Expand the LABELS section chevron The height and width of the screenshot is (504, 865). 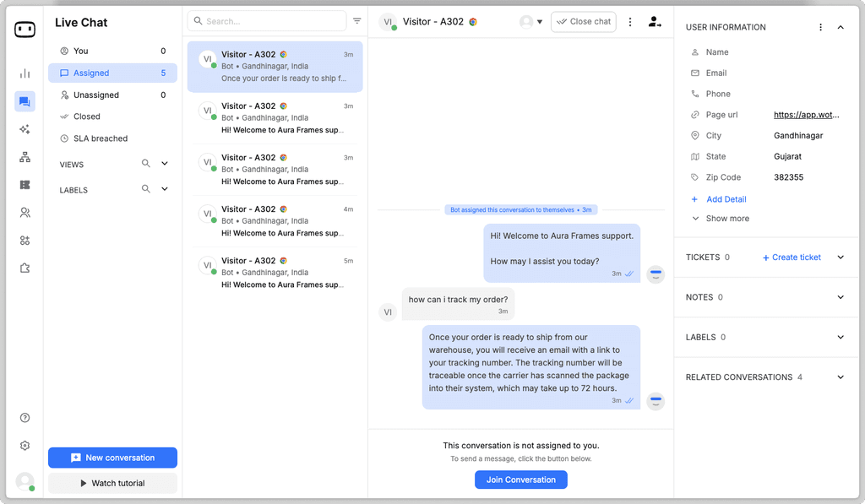[x=165, y=189]
